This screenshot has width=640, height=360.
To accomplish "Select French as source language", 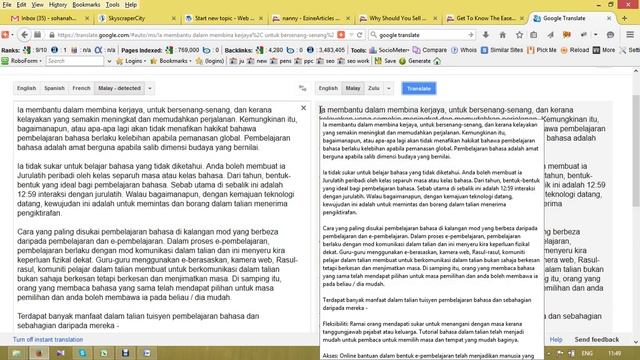I will coord(81,88).
